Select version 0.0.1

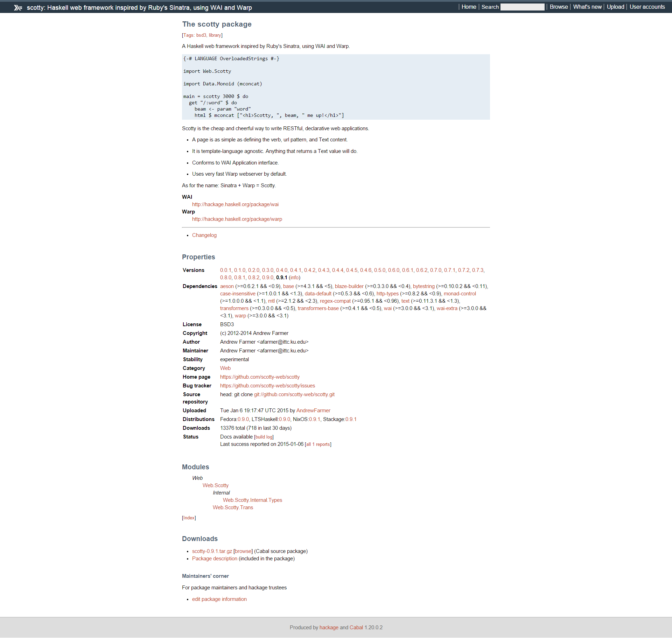tap(225, 270)
